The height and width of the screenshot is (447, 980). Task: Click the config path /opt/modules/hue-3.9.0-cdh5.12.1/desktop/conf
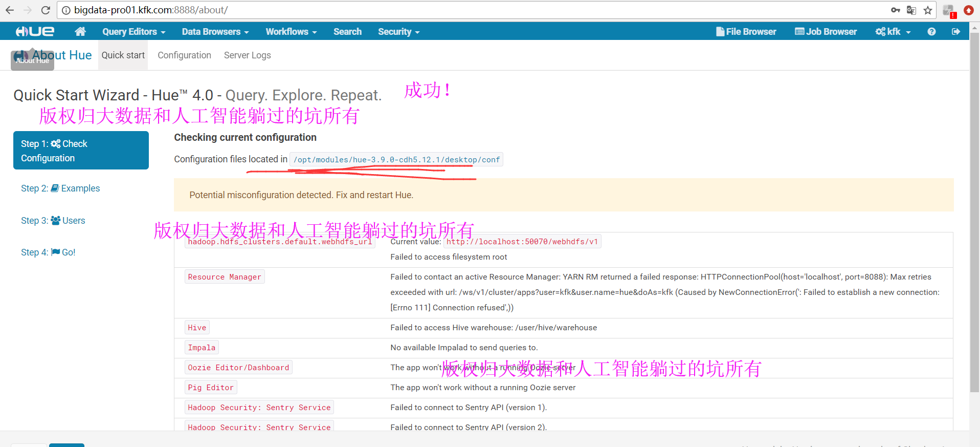coord(396,160)
